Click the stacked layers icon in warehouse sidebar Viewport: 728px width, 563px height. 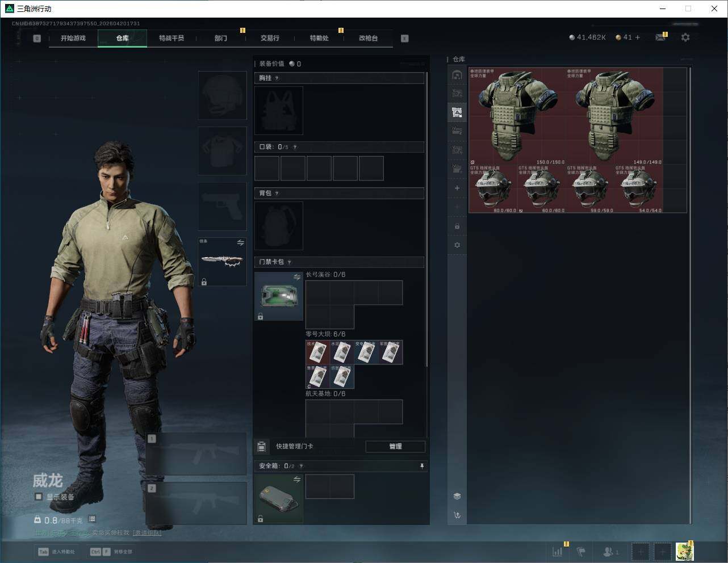pos(457,496)
